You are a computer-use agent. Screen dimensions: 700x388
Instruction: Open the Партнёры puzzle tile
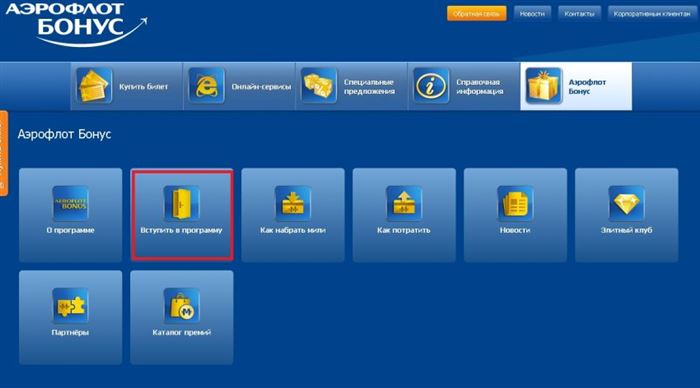71,317
